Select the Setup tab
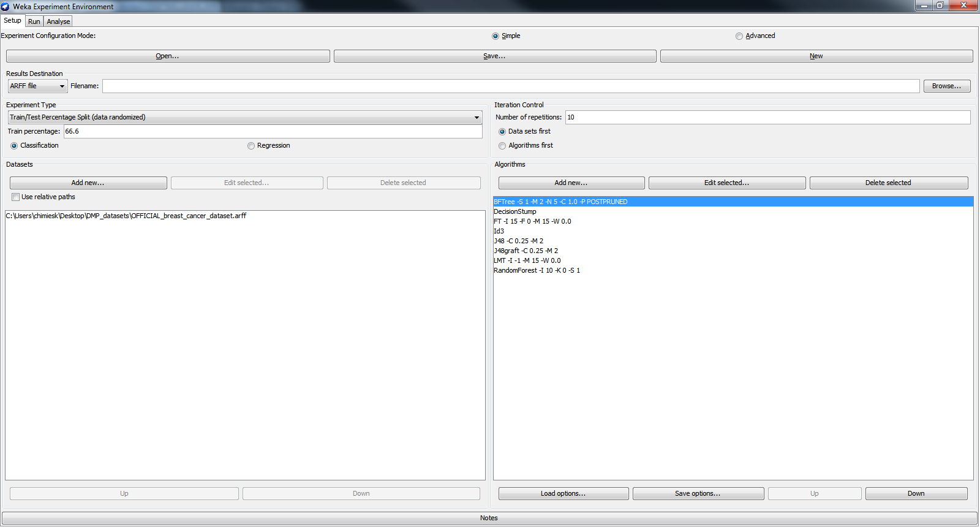 pos(12,20)
